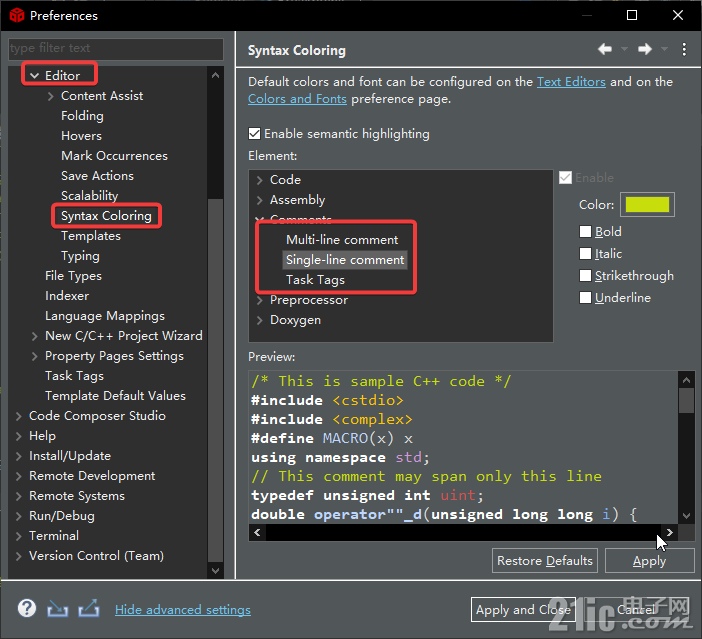Open Scalability preference page
Screen dimensions: 702x639
coord(90,196)
